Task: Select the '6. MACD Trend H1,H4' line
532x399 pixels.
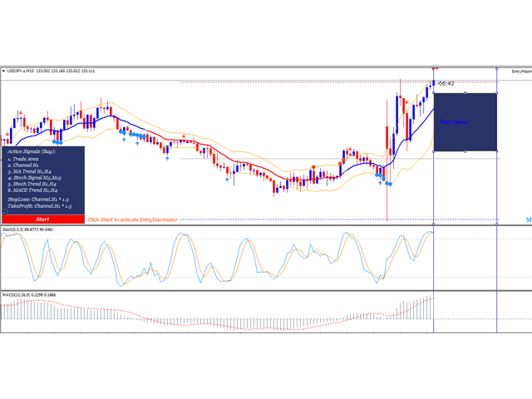Action: (32, 190)
